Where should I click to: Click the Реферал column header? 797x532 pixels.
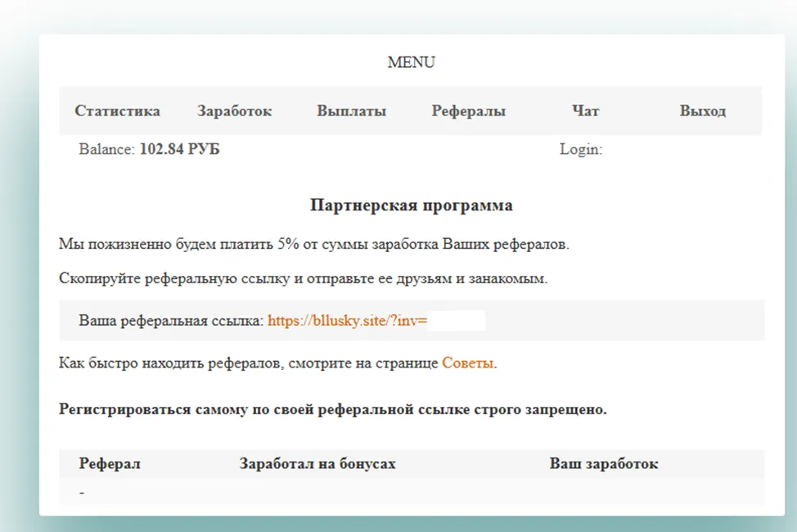[110, 464]
